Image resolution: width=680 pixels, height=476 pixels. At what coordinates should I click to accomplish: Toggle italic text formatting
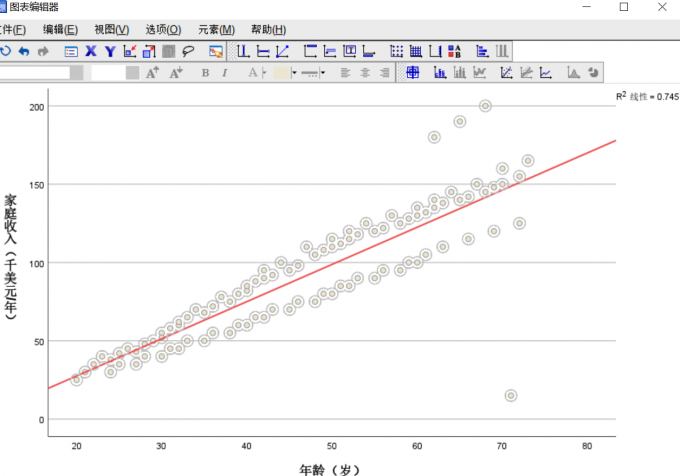225,72
